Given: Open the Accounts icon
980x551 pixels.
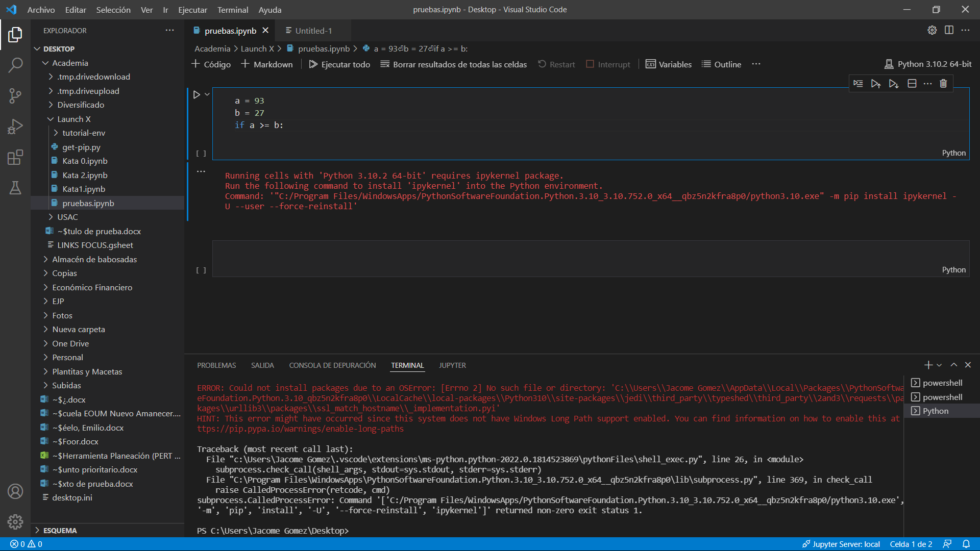Looking at the screenshot, I should pos(15,491).
